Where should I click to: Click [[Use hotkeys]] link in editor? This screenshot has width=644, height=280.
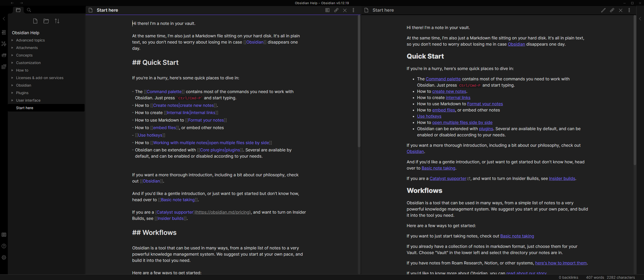(150, 135)
